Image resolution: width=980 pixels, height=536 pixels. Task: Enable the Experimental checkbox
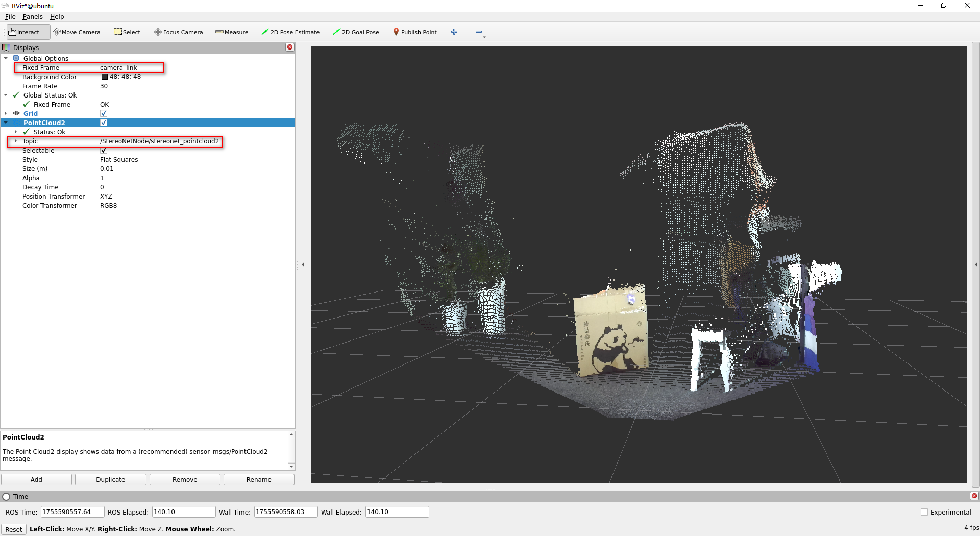924,512
